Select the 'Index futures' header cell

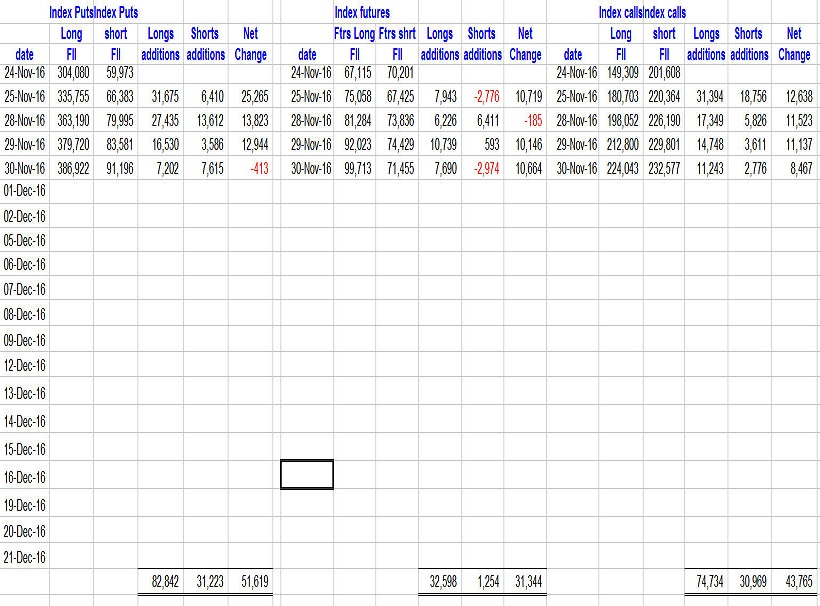[x=361, y=13]
